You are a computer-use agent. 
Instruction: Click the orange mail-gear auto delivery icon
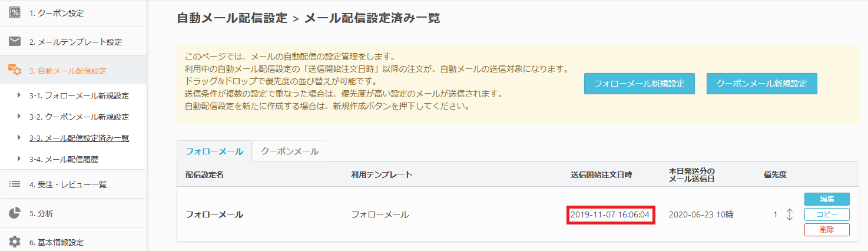pyautogui.click(x=15, y=71)
